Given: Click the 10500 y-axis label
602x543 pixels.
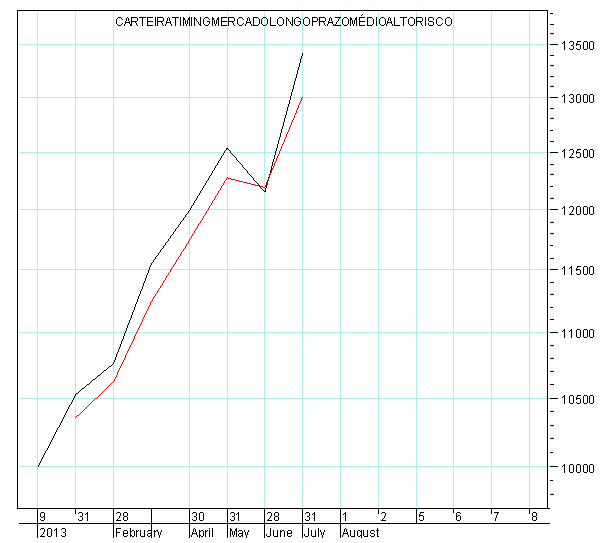Looking at the screenshot, I should tap(577, 399).
